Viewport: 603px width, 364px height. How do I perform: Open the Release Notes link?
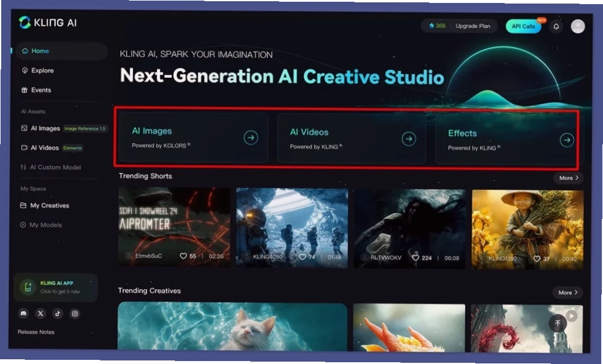(36, 332)
